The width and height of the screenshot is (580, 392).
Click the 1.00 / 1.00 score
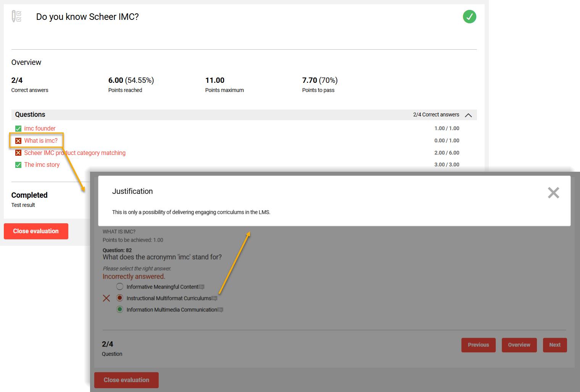447,129
